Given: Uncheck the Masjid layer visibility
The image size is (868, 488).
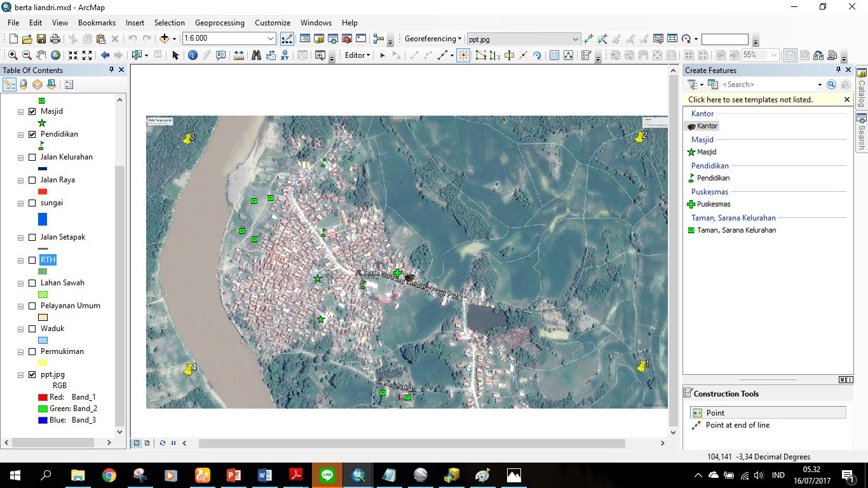Looking at the screenshot, I should pos(31,111).
